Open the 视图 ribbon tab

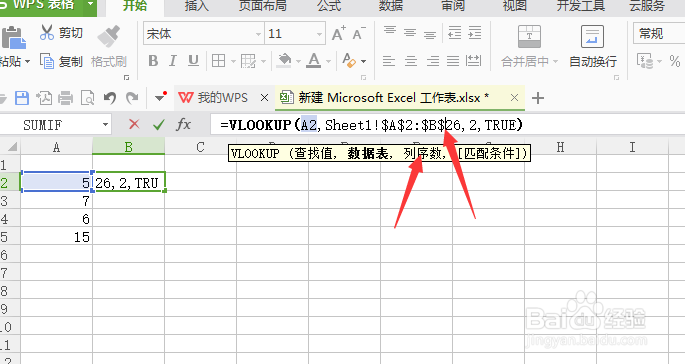514,6
